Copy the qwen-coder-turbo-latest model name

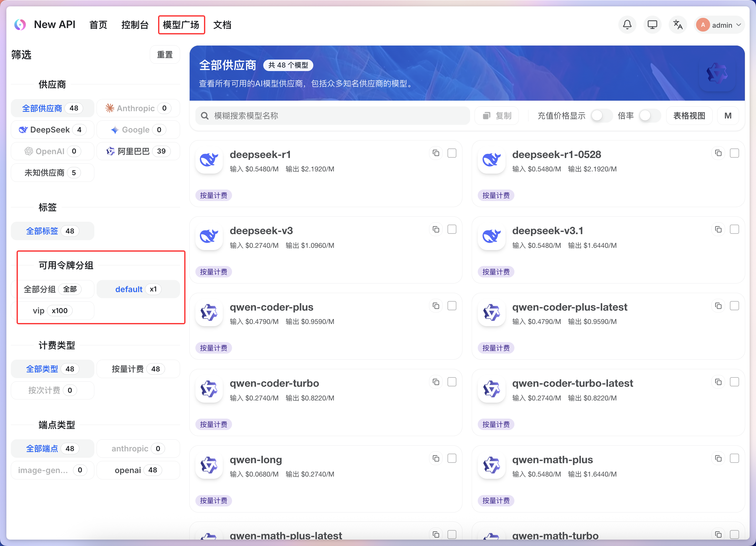pyautogui.click(x=718, y=382)
